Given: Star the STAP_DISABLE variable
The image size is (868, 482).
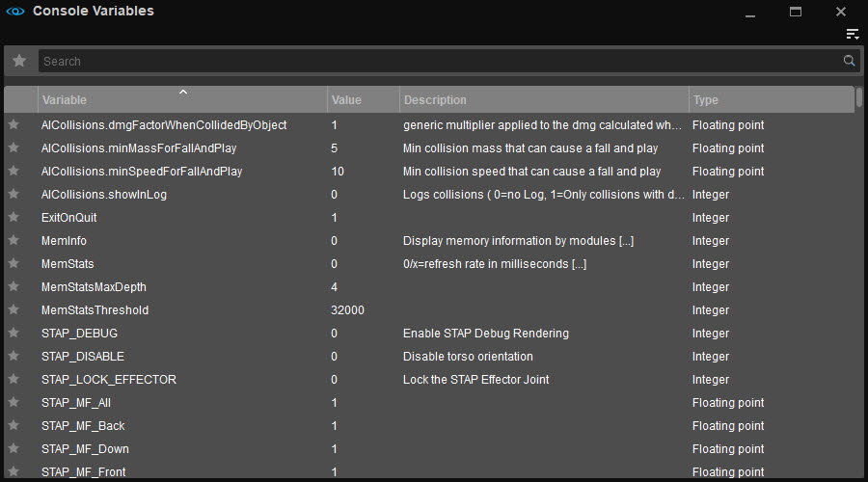Looking at the screenshot, I should [14, 357].
